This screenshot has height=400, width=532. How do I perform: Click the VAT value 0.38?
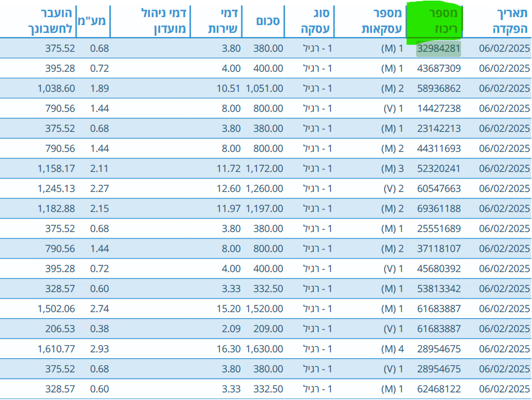coord(99,329)
